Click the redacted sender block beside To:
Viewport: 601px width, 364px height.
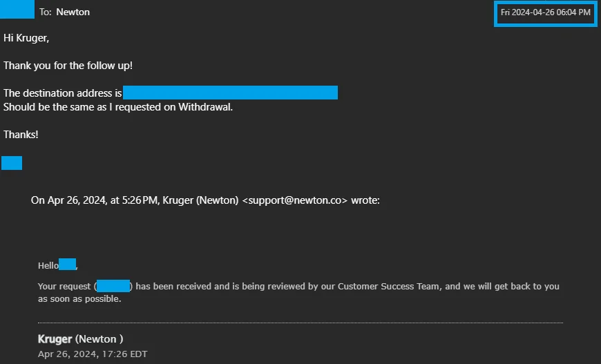[18, 10]
